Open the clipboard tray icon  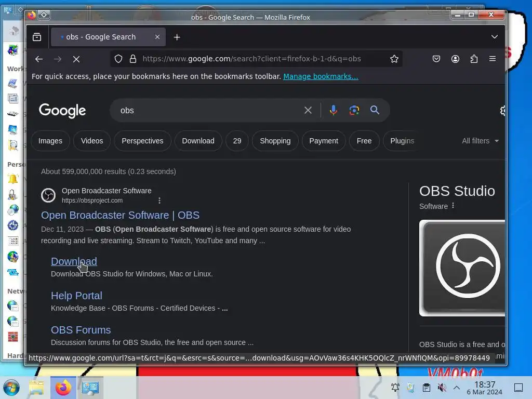point(426,388)
